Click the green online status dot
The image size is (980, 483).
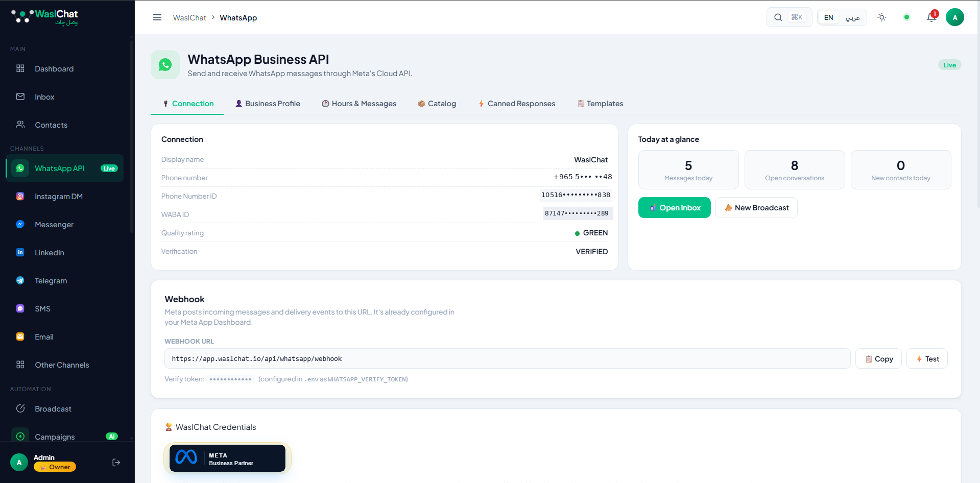(907, 17)
